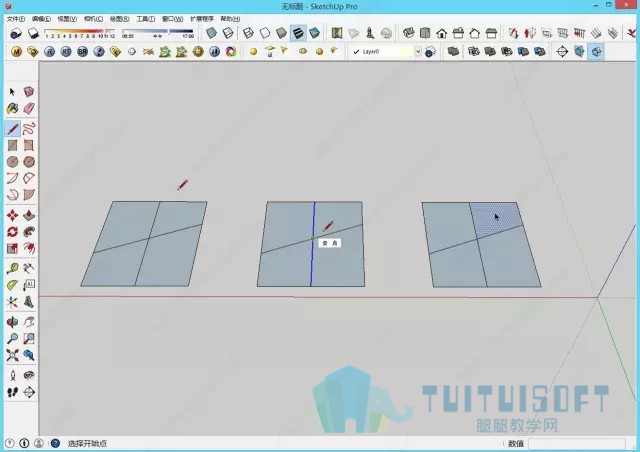
Task: Select the Rotated Rectangle tool
Action: pyautogui.click(x=29, y=145)
